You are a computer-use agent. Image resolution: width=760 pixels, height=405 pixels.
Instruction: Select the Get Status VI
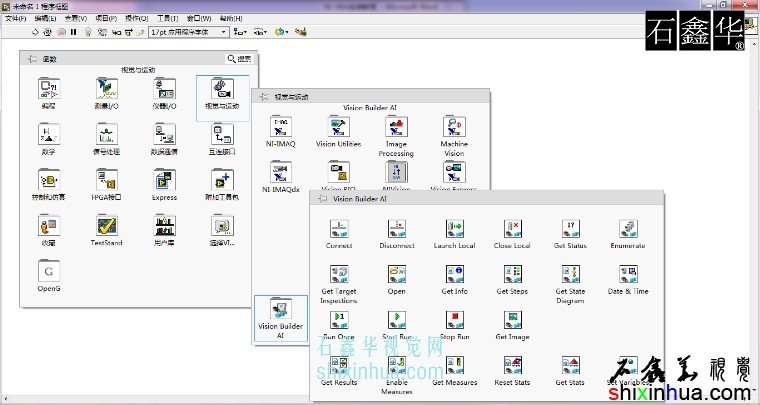(570, 234)
